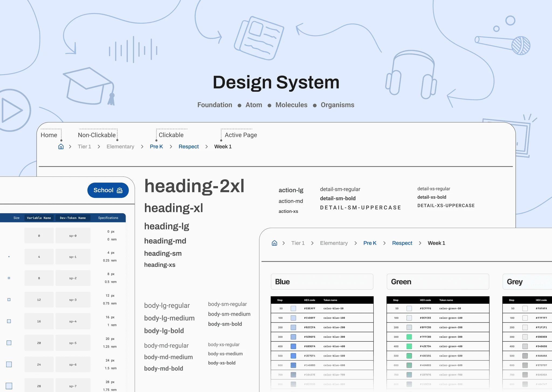Pick the color-green-50 swatch
This screenshot has height=392, width=552.
click(x=409, y=309)
